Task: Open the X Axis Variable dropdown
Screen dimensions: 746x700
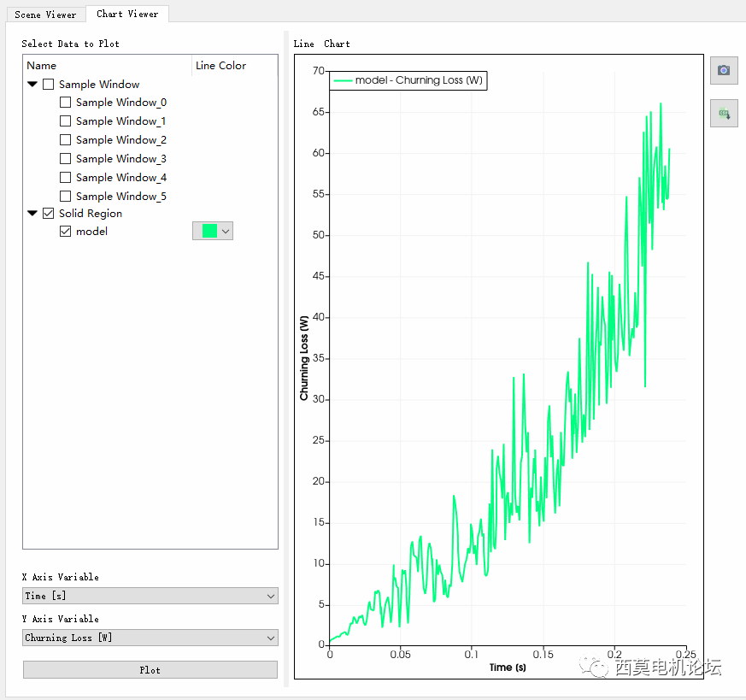Action: (x=150, y=596)
